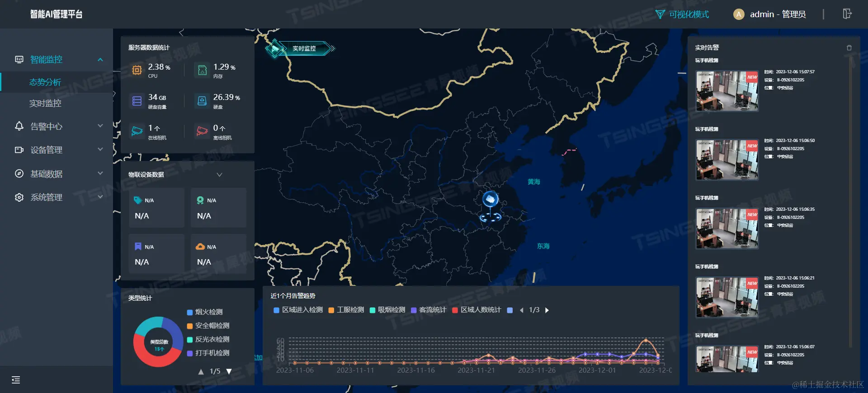868x393 pixels.
Task: Collapse sidebar using bottom menu-fold icon
Action: point(16,380)
